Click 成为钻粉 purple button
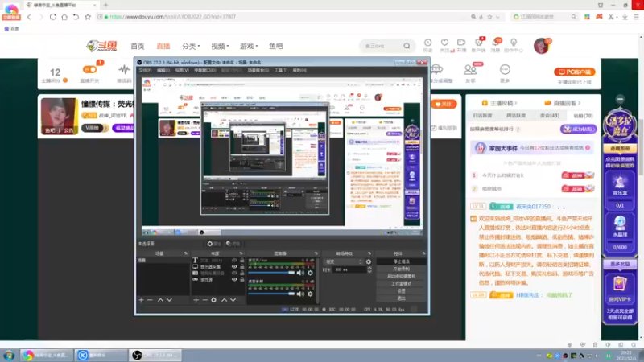 [x=578, y=129]
